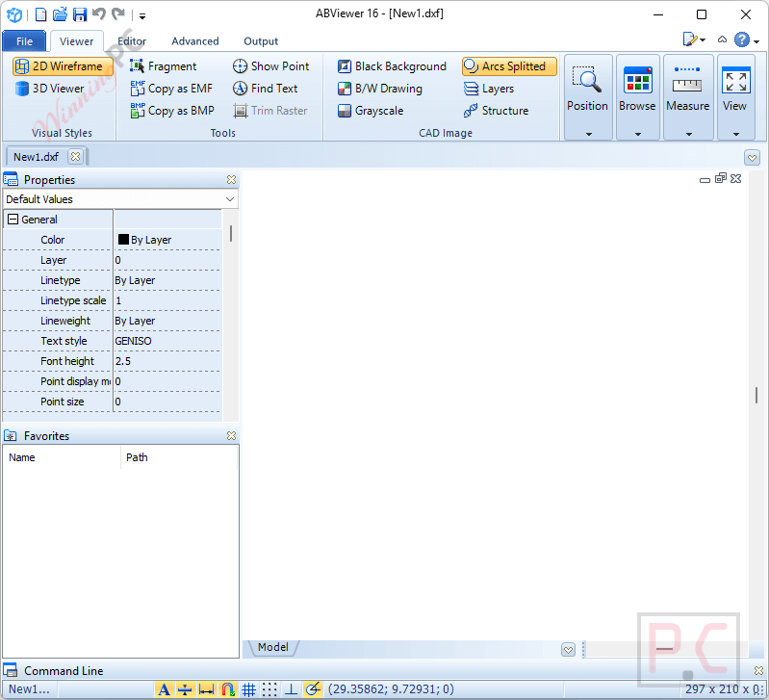
Task: Open the Layers dialog
Action: [489, 89]
